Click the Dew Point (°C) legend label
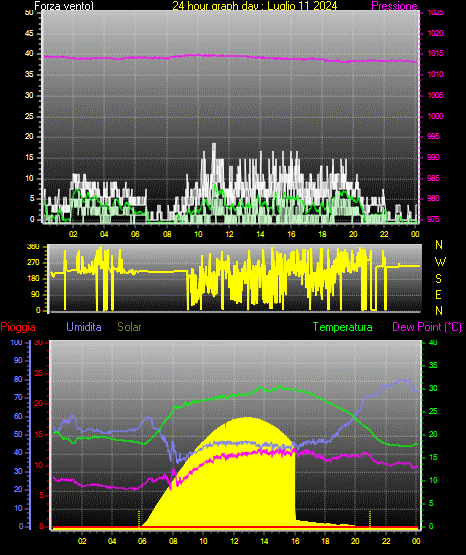 (x=427, y=327)
